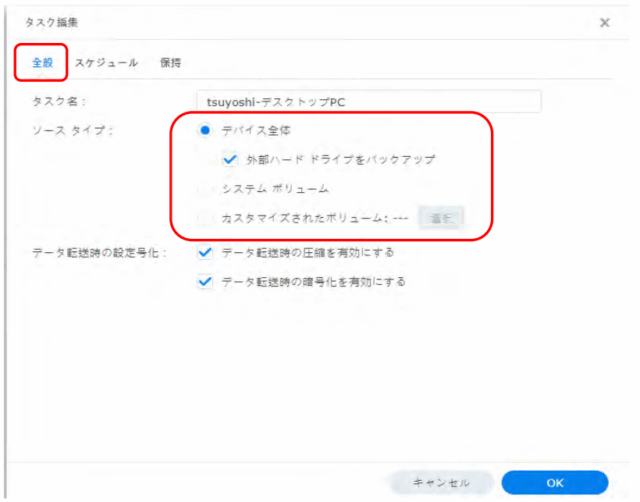Click the タスク名 text field

(367, 102)
